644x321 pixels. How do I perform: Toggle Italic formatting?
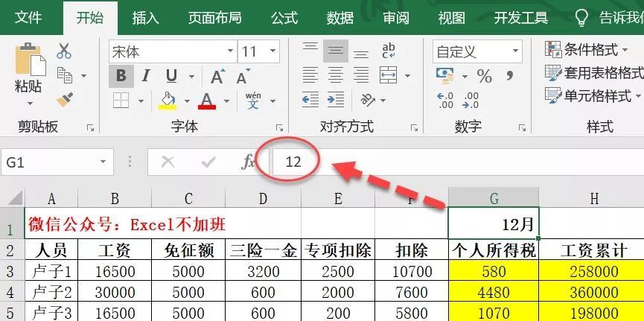pyautogui.click(x=146, y=76)
